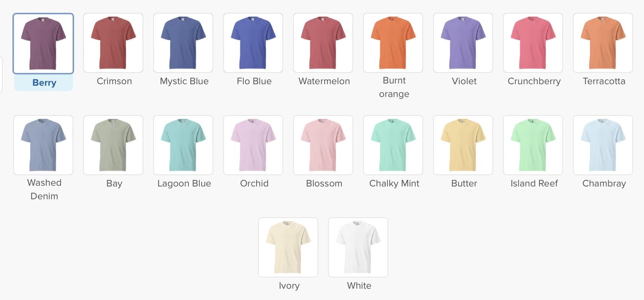Select the Watermelon shirt color

click(323, 43)
